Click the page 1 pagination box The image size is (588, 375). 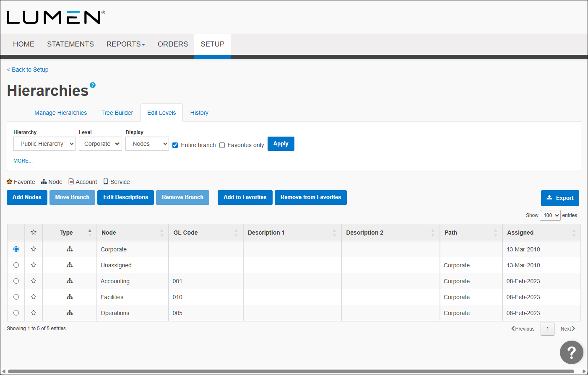547,329
